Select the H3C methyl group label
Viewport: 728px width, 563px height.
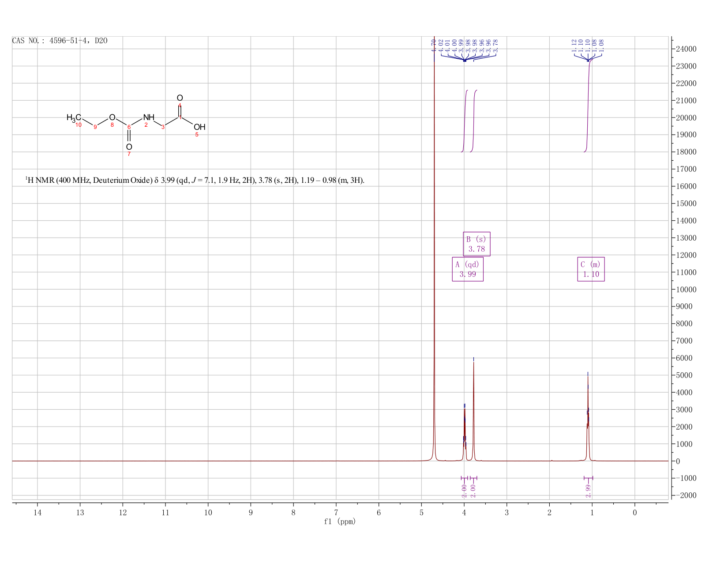coord(74,117)
